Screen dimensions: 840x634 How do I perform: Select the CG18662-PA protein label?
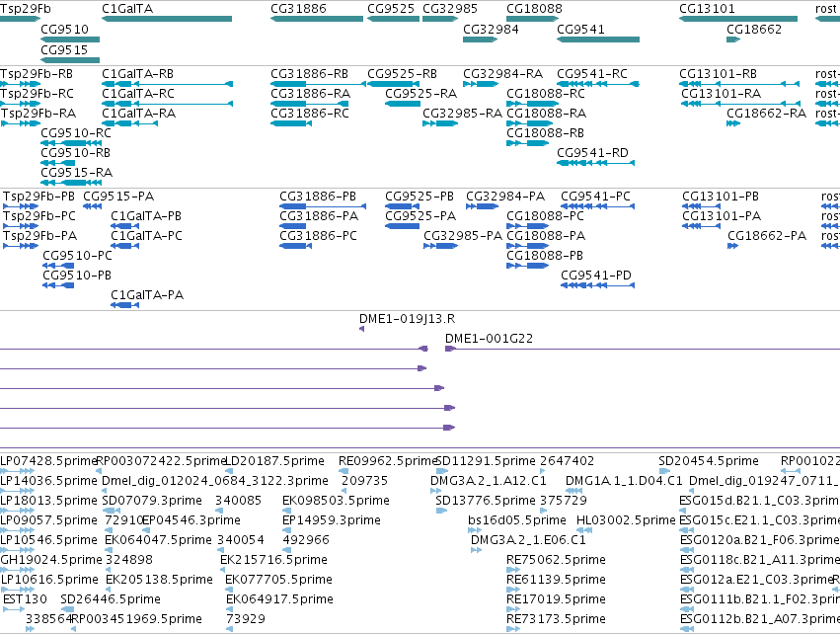(x=767, y=236)
